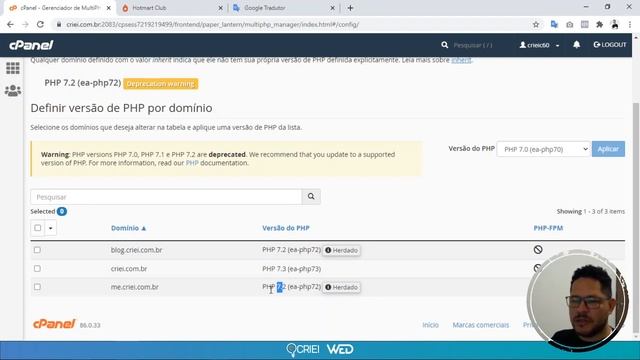640x360 pixels.
Task: Toggle the select-all domains checkbox
Action: tap(38, 228)
